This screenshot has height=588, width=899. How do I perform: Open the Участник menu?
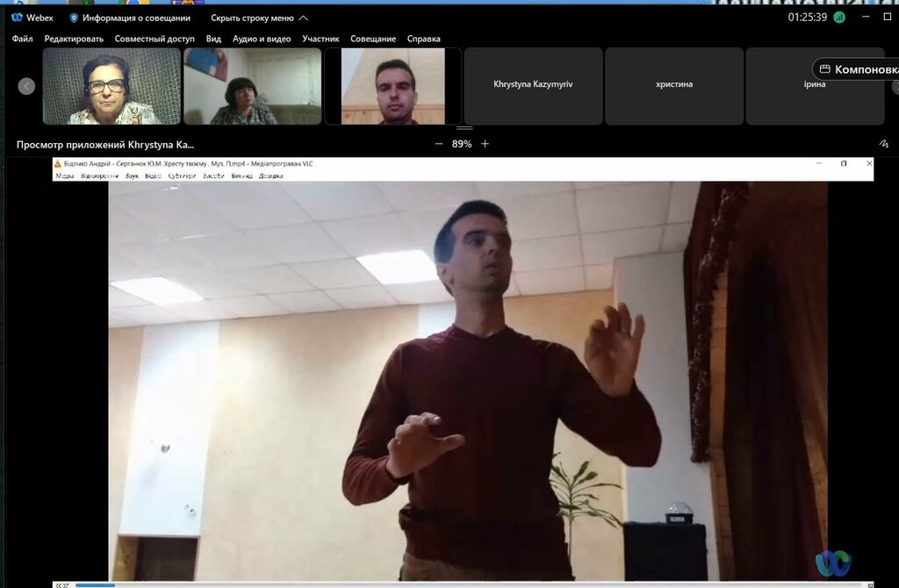point(320,39)
